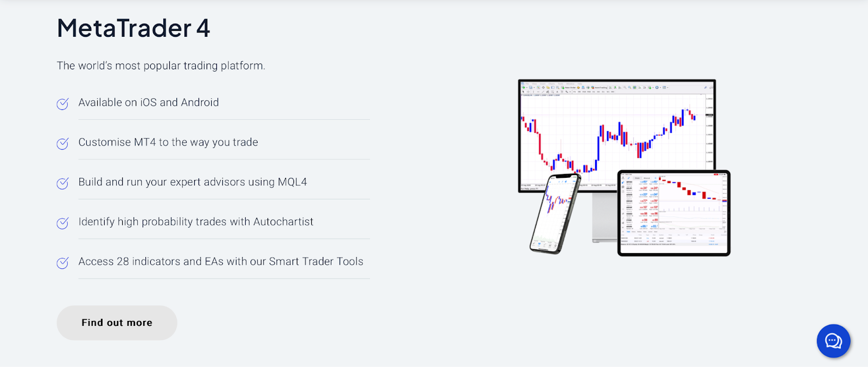Click the desktop monitor candlestick chart image
The image size is (868, 367).
point(617,136)
